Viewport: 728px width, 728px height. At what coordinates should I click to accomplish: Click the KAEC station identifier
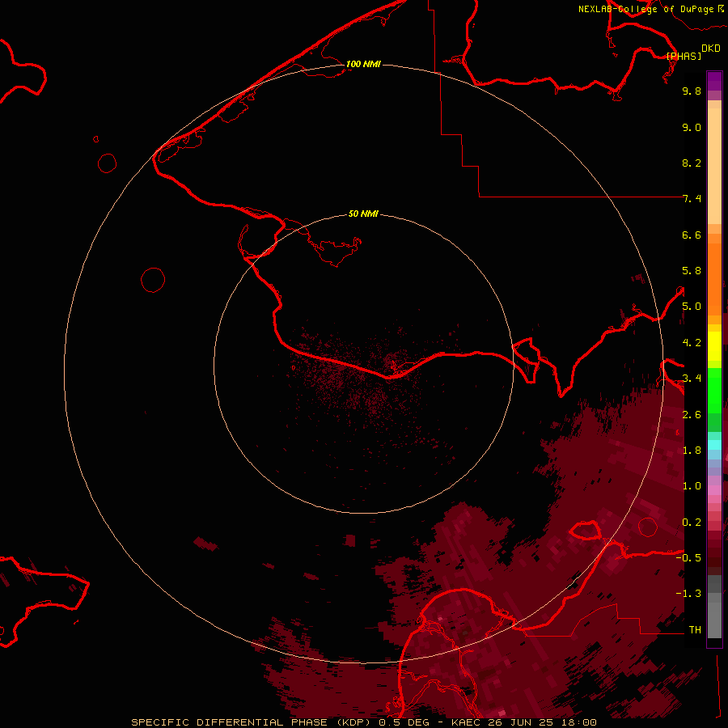pos(466,722)
